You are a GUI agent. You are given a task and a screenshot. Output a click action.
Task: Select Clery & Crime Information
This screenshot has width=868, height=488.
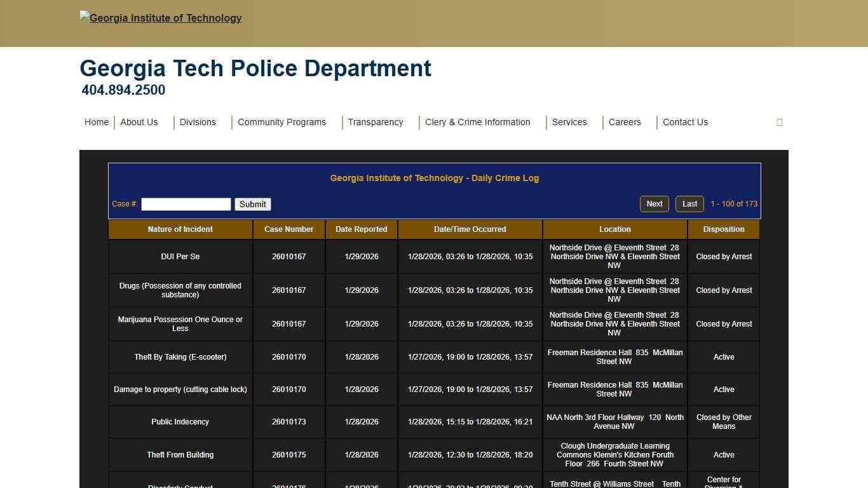coord(477,122)
